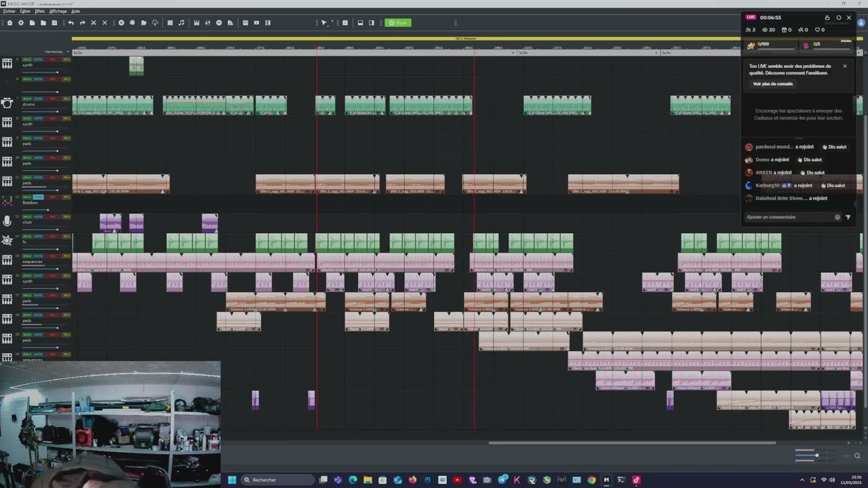The height and width of the screenshot is (488, 868).
Task: Arm REC on the drums track
Action: coord(53,99)
